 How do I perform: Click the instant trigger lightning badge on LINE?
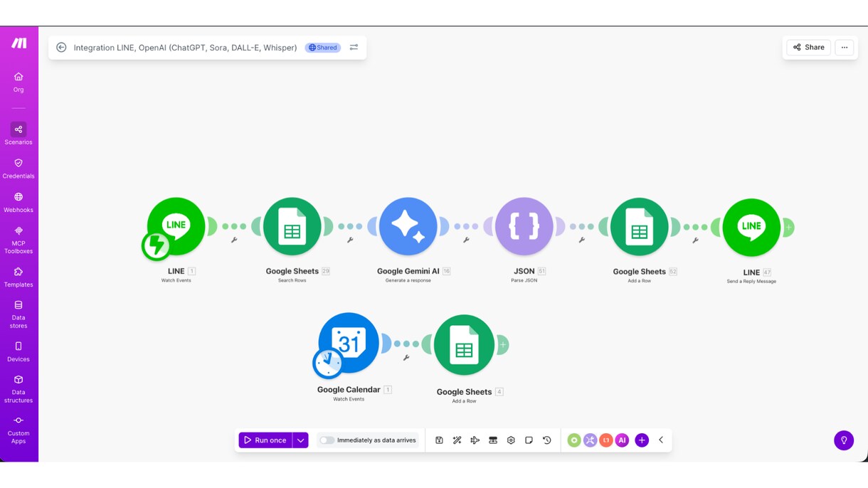156,246
